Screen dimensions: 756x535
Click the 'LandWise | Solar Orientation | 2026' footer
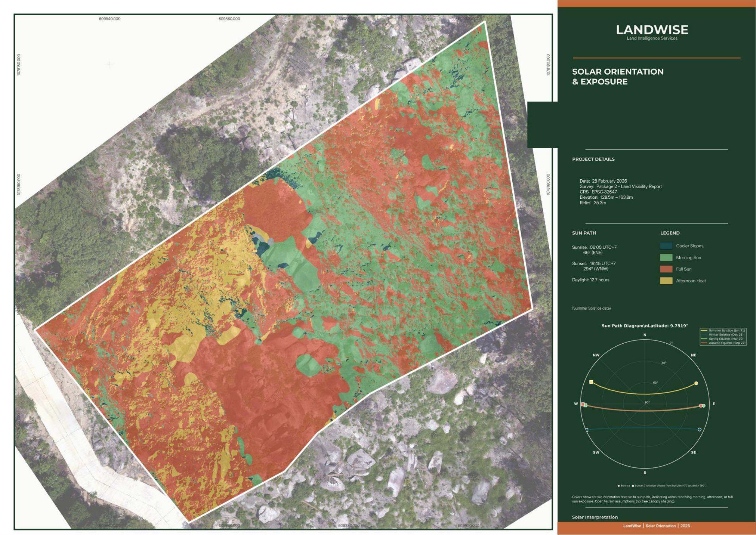656,526
